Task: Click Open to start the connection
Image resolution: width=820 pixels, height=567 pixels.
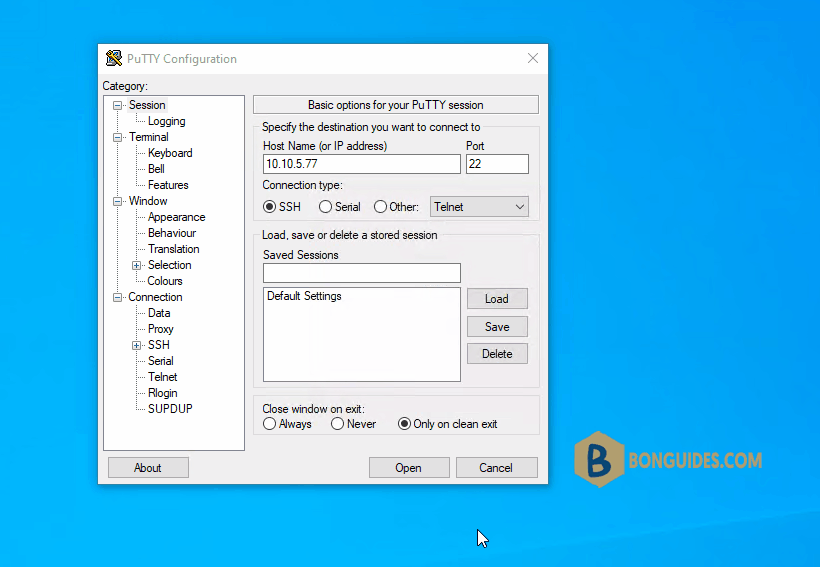Action: pyautogui.click(x=408, y=468)
